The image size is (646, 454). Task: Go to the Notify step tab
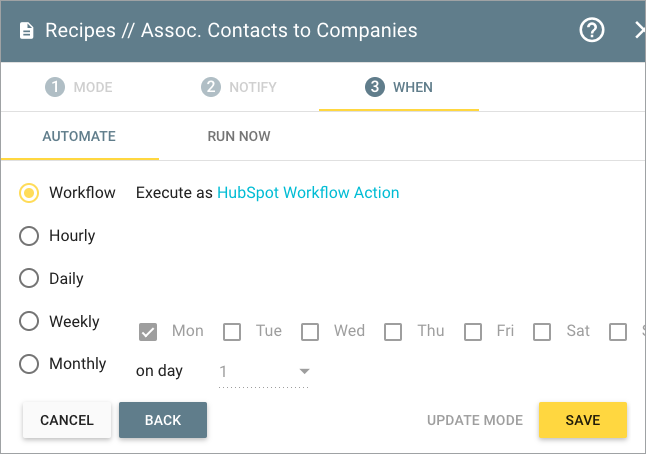tap(239, 87)
